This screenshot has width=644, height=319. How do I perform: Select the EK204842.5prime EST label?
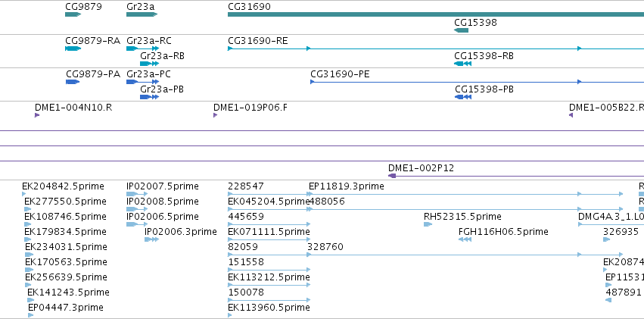56,186
